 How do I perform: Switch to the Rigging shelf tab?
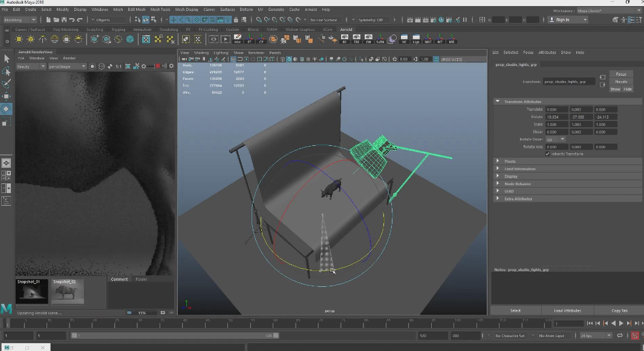coord(118,29)
